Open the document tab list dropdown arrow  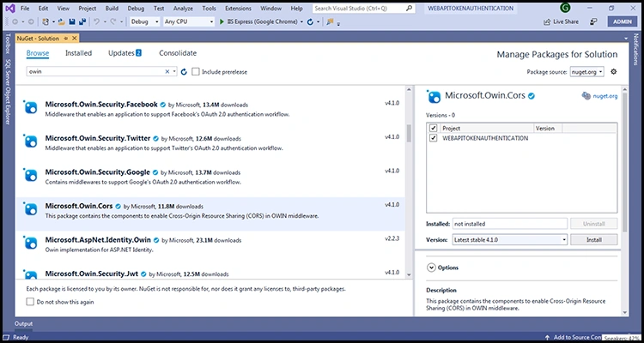[x=625, y=39]
